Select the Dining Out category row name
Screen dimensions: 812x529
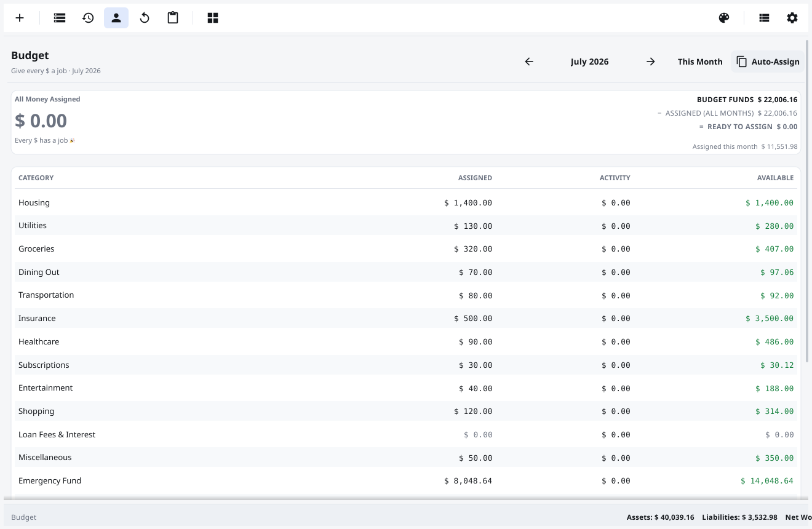point(39,272)
